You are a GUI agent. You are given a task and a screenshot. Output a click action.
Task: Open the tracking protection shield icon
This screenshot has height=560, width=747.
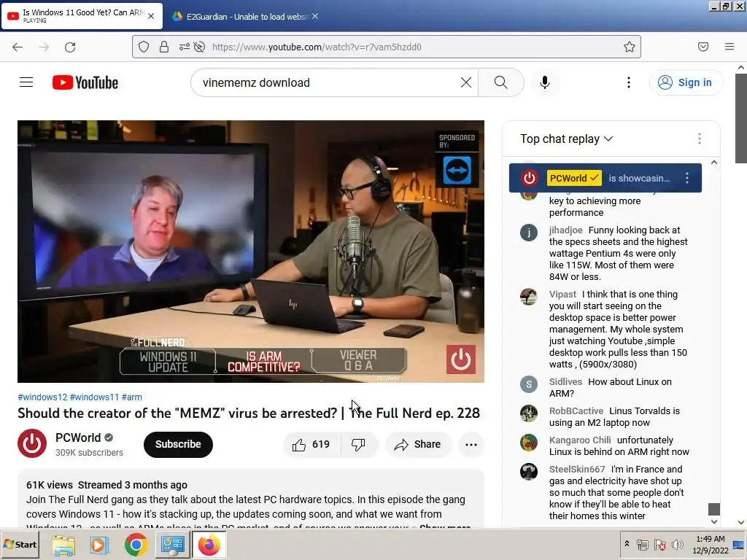[x=144, y=47]
